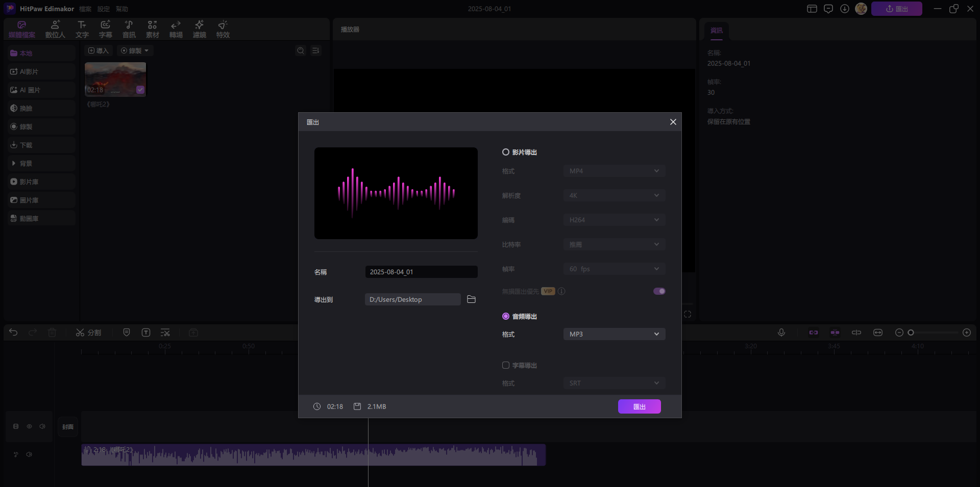The height and width of the screenshot is (487, 980).
Task: Expand the 錄製 dropdown in media panel
Action: 135,50
